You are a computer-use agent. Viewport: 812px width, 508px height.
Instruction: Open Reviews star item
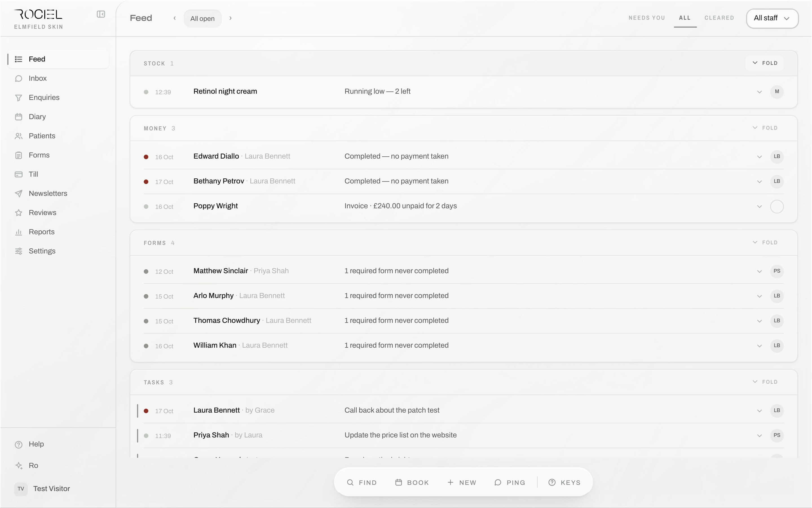(x=58, y=213)
